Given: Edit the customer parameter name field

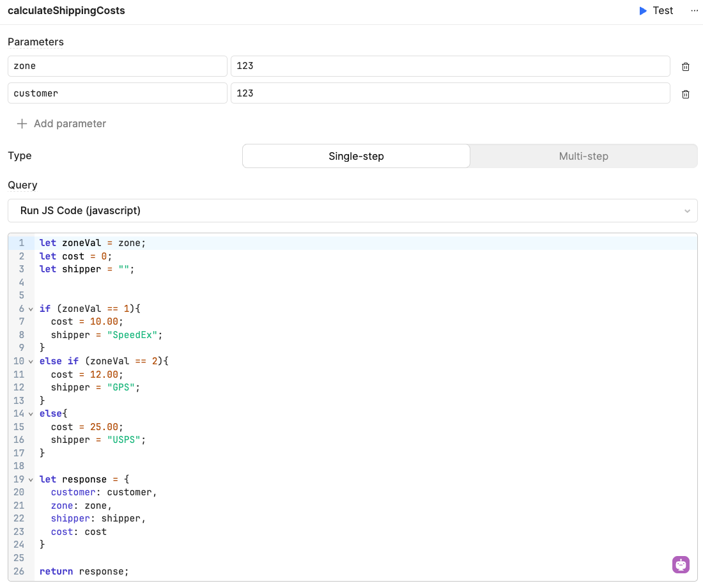Looking at the screenshot, I should pyautogui.click(x=118, y=93).
